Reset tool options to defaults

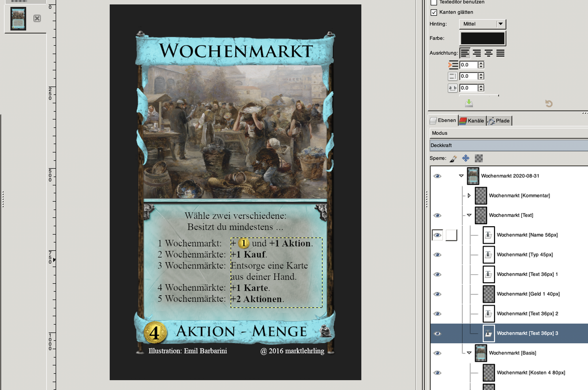pos(549,103)
